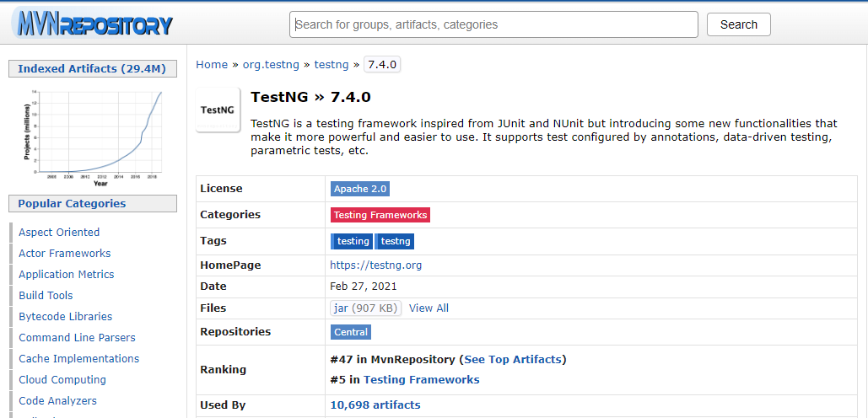Open the https://testng.org homepage link

click(x=376, y=265)
